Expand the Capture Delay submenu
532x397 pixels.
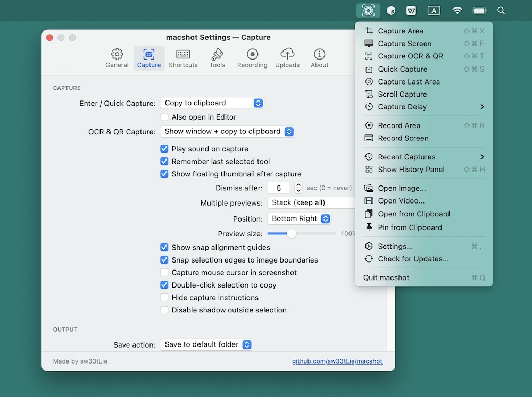click(x=424, y=107)
